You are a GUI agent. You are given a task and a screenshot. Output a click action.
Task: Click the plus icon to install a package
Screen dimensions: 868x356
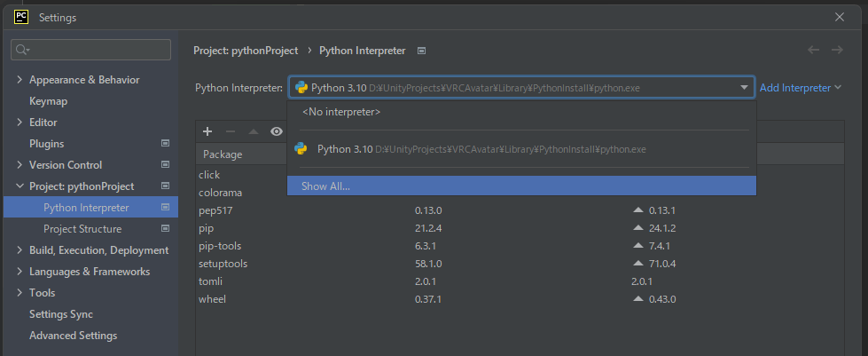207,131
